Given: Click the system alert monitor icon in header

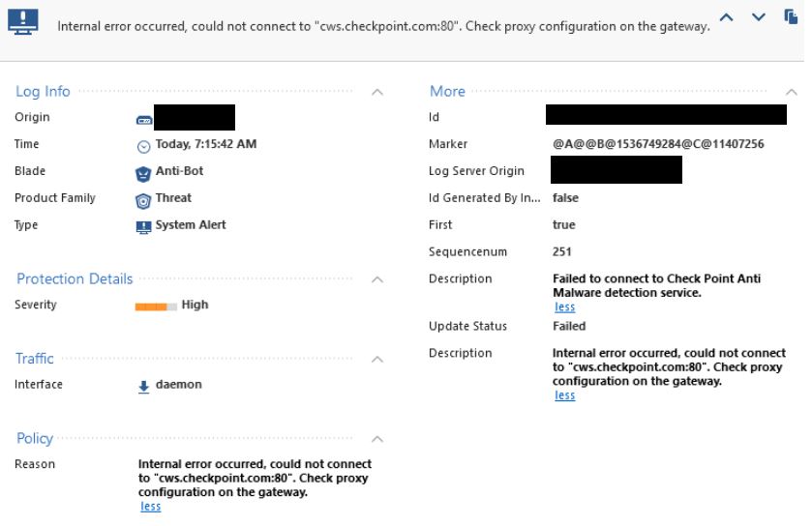Looking at the screenshot, I should [x=23, y=22].
